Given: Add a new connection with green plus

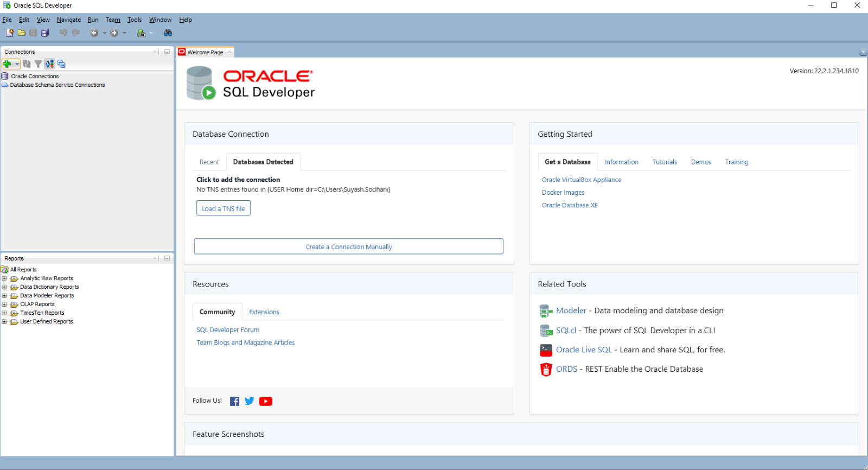Looking at the screenshot, I should coord(7,64).
